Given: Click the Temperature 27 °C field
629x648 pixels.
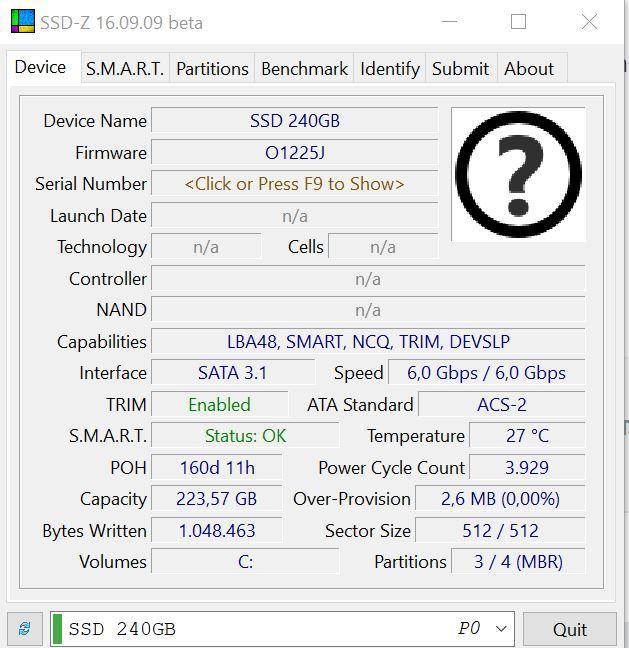Looking at the screenshot, I should [527, 436].
